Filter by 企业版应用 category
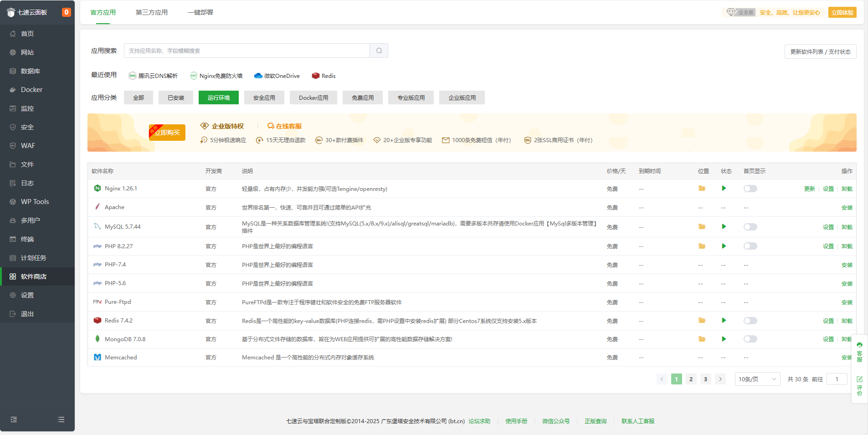The image size is (868, 435). pyautogui.click(x=462, y=97)
